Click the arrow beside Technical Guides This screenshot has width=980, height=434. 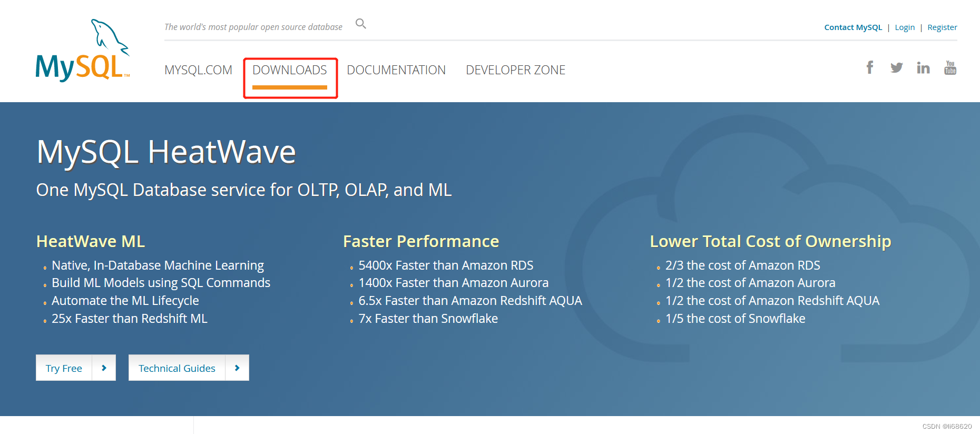point(237,368)
